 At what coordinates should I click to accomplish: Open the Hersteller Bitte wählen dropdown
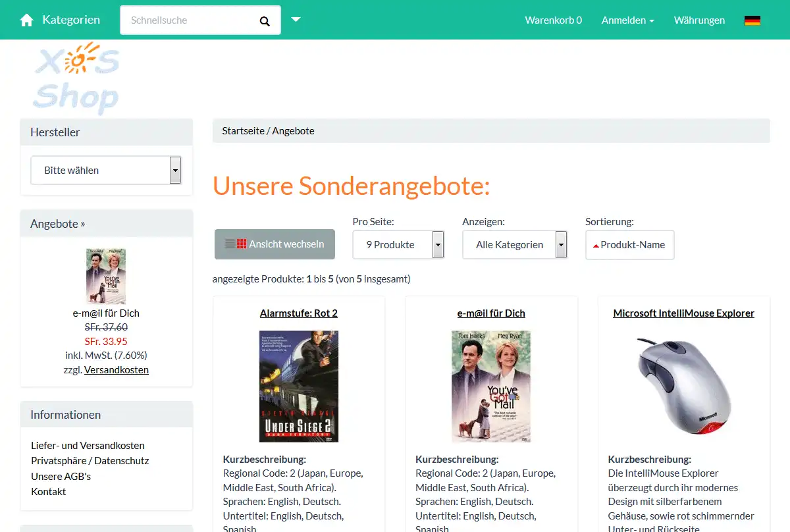click(106, 170)
